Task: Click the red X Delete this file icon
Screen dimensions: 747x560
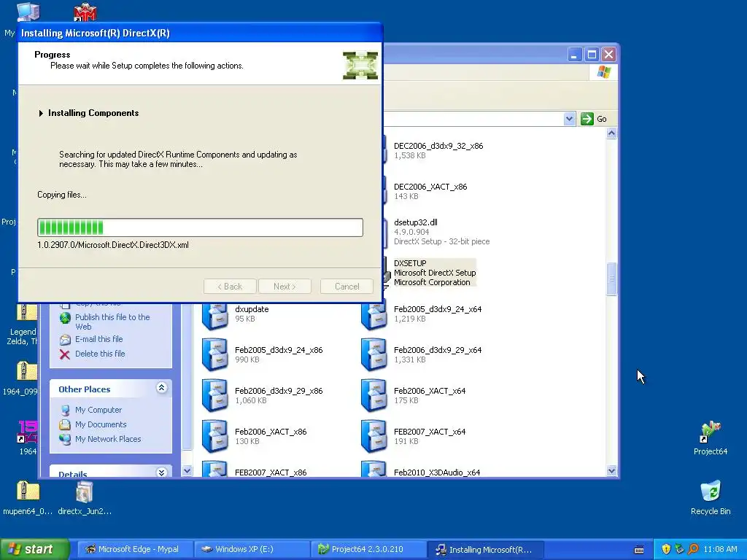Action: 65,354
